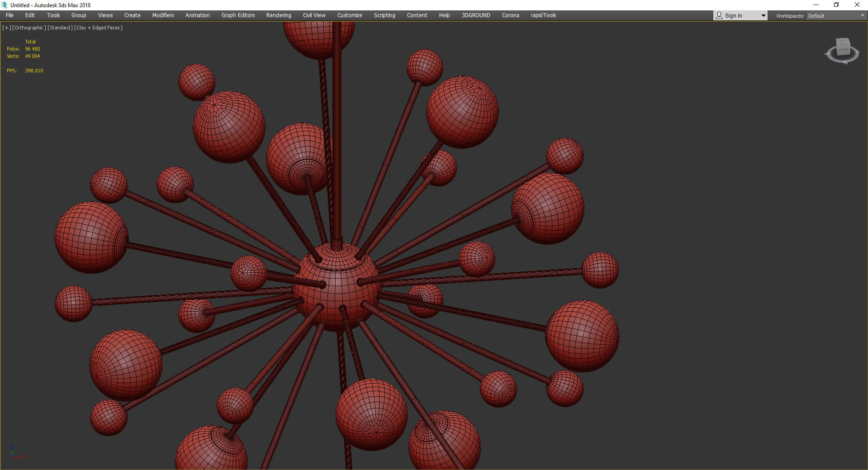Open the [Orthographic] point-of-view menu

point(29,28)
